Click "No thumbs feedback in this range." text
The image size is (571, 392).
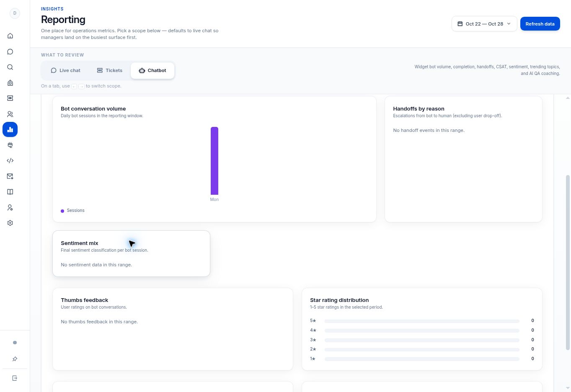coord(99,322)
